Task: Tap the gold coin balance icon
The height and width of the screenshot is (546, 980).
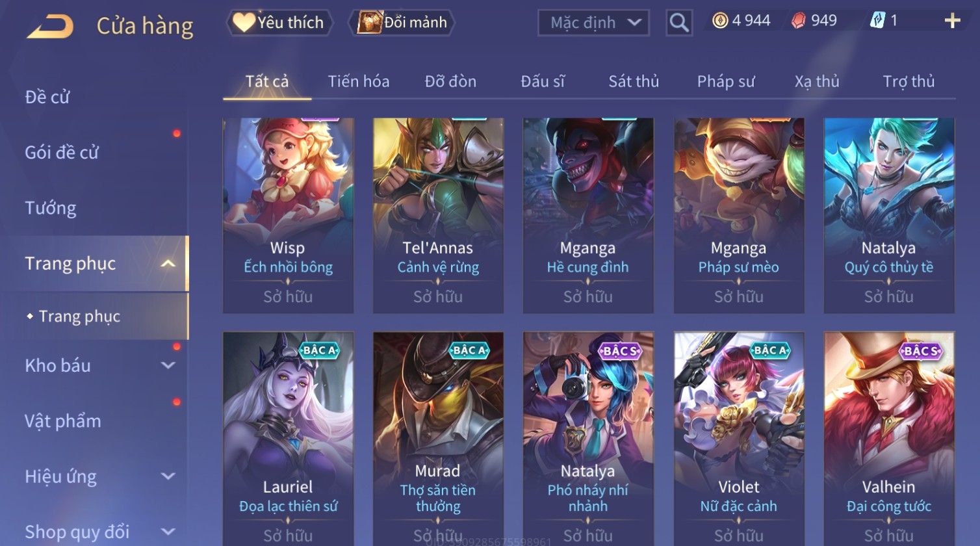Action: click(720, 21)
